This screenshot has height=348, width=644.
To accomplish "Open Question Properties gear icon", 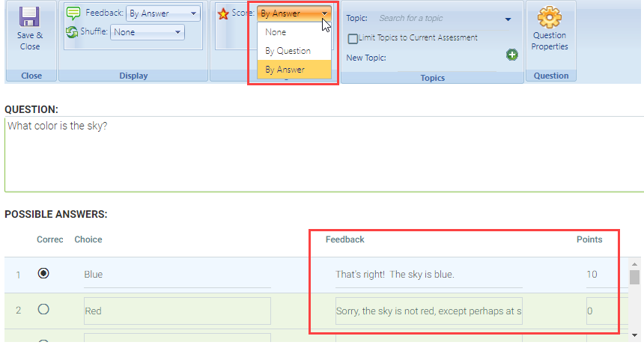I will pyautogui.click(x=549, y=16).
